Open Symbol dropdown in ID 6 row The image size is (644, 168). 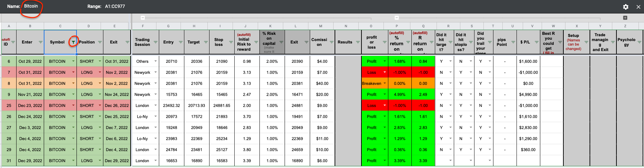coord(73,61)
